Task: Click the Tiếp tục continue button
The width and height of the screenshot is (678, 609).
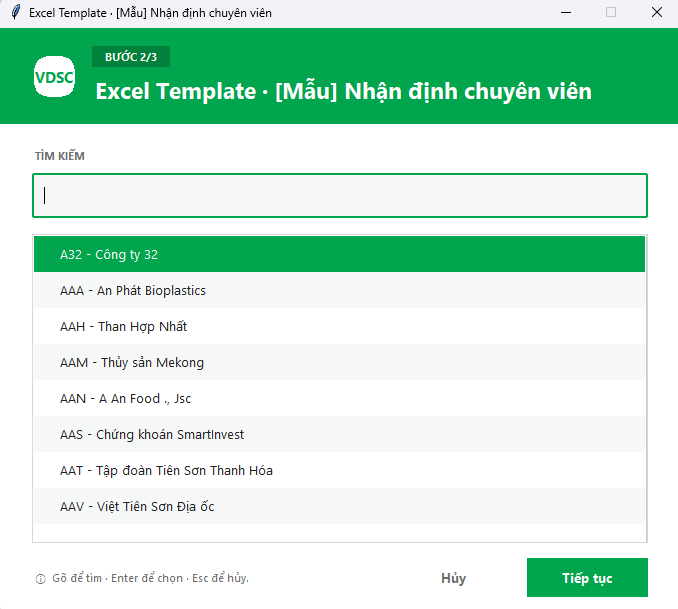Action: point(587,578)
